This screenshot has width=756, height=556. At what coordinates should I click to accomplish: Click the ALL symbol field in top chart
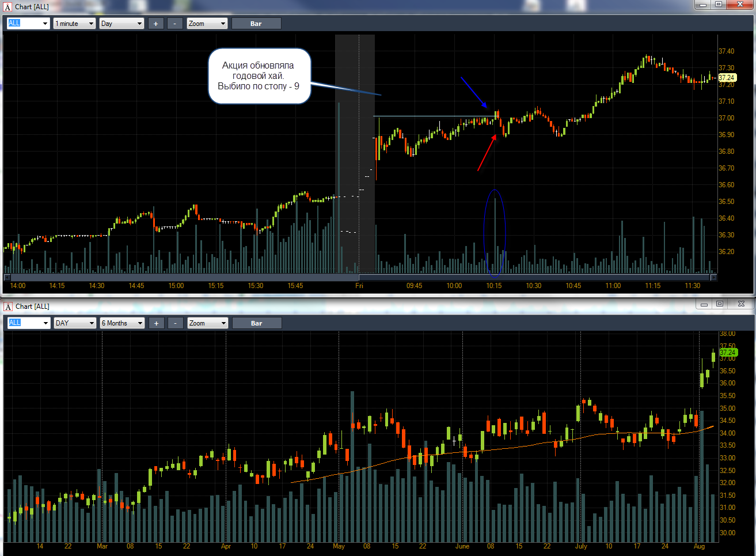[28, 24]
